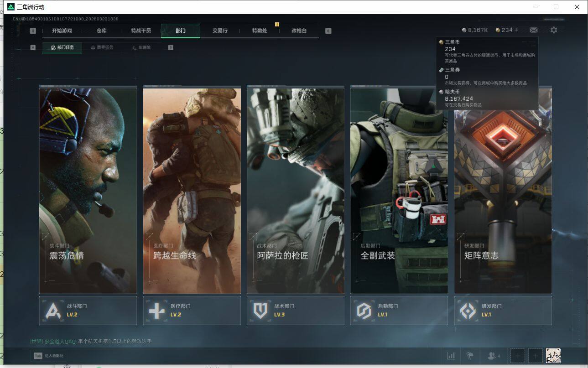Image resolution: width=588 pixels, height=368 pixels.
Task: Minimize the 三角洲行动 window
Action: [536, 7]
